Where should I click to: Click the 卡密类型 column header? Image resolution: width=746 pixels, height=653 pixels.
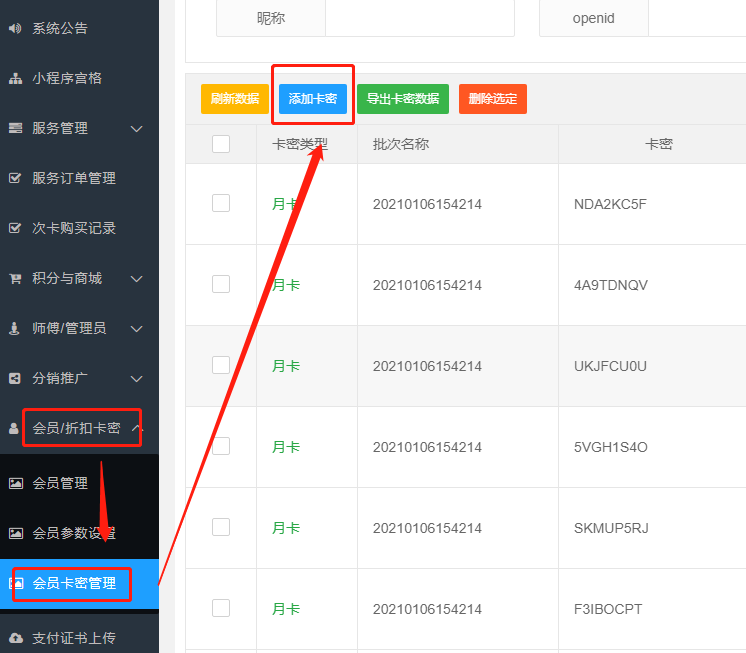pos(300,144)
